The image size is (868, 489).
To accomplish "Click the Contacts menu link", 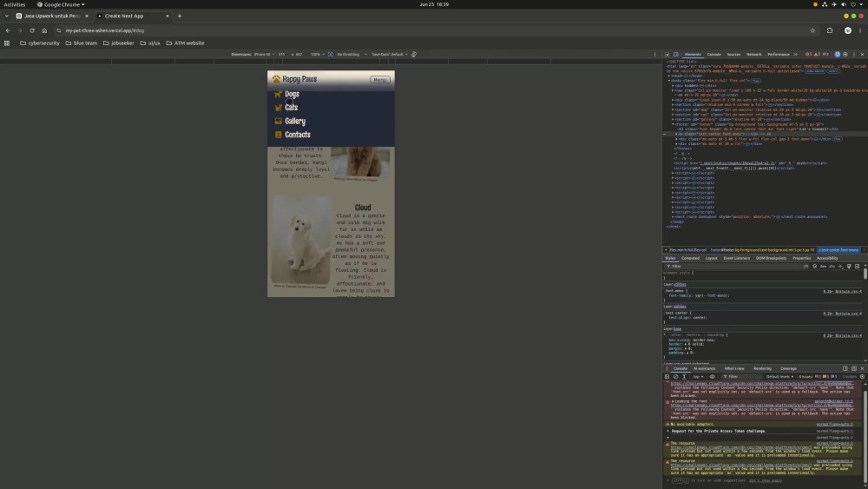I will [297, 135].
